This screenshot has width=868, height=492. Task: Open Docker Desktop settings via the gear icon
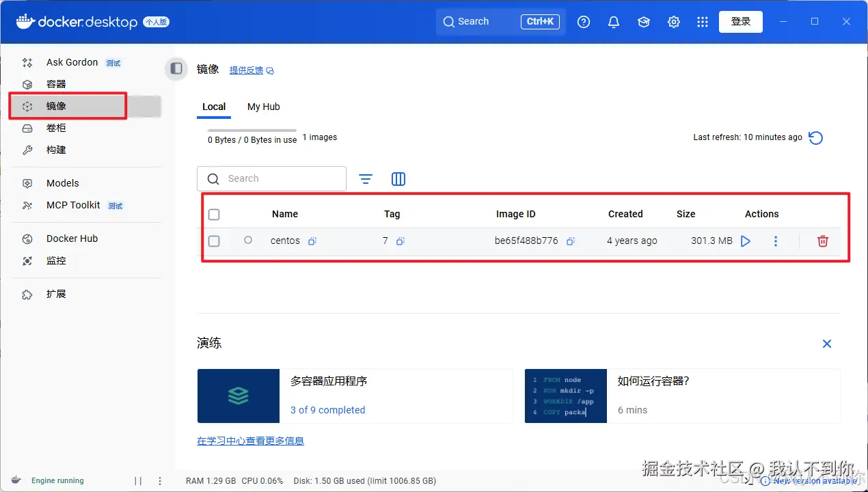pos(674,21)
